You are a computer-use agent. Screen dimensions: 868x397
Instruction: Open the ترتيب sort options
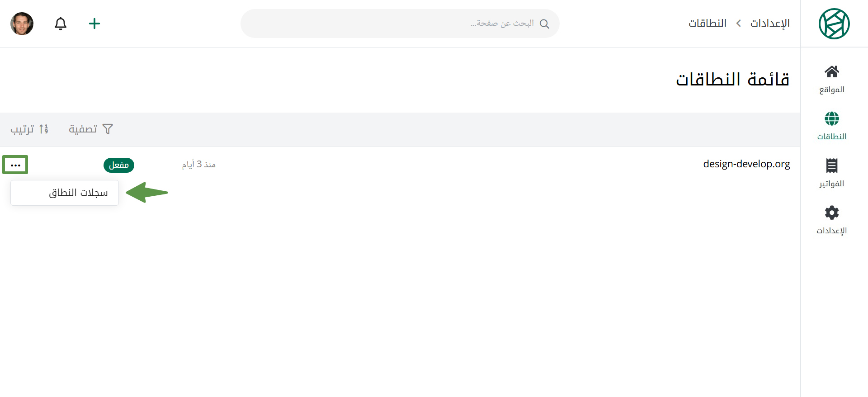coord(29,129)
